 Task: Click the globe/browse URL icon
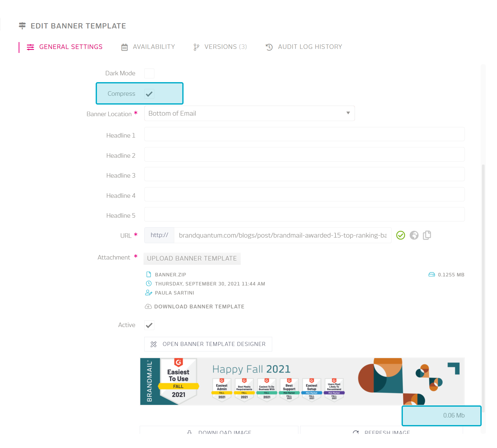[x=414, y=235]
